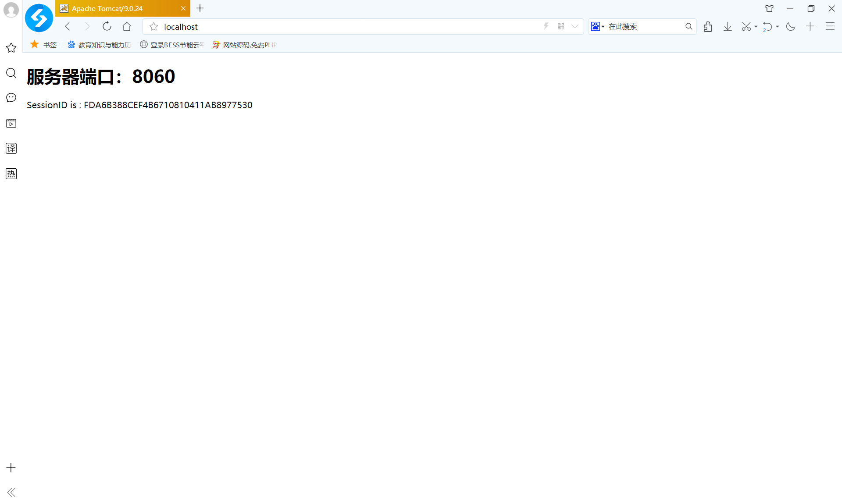
Task: Bookmark this page with star in address bar
Action: 153,27
